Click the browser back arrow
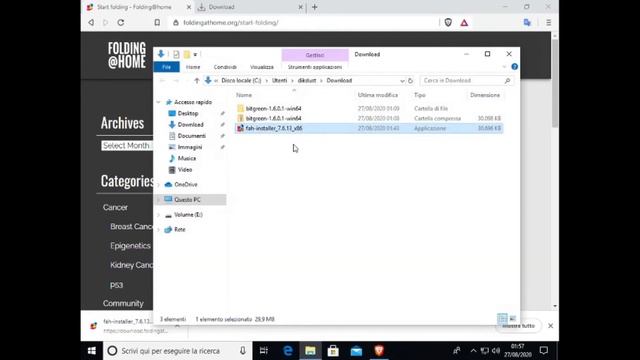The width and height of the screenshot is (640, 360). coord(91,22)
